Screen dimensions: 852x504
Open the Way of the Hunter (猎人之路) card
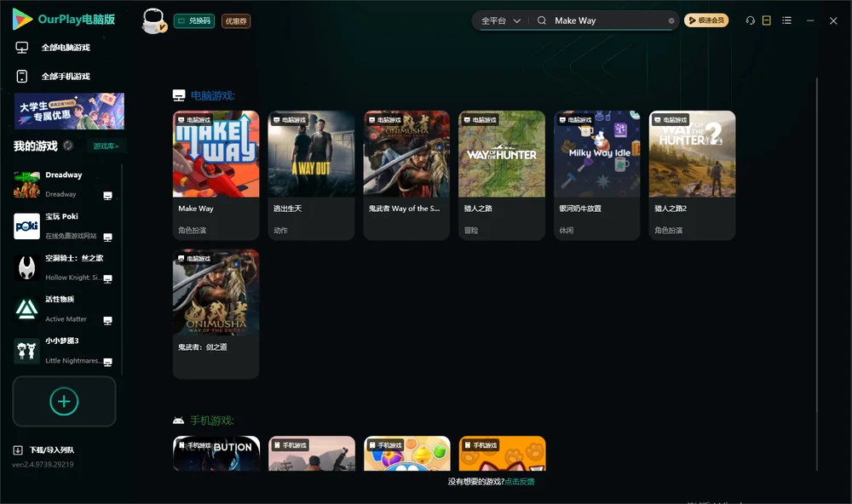502,175
